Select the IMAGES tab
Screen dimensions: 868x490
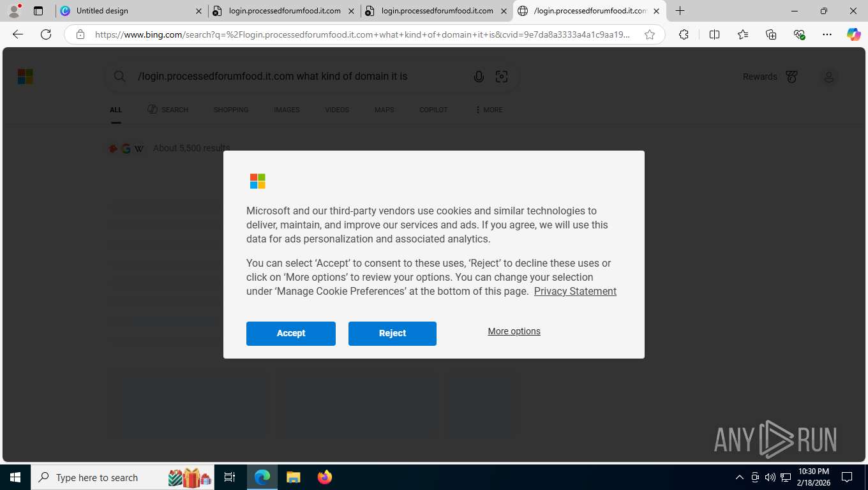(287, 110)
